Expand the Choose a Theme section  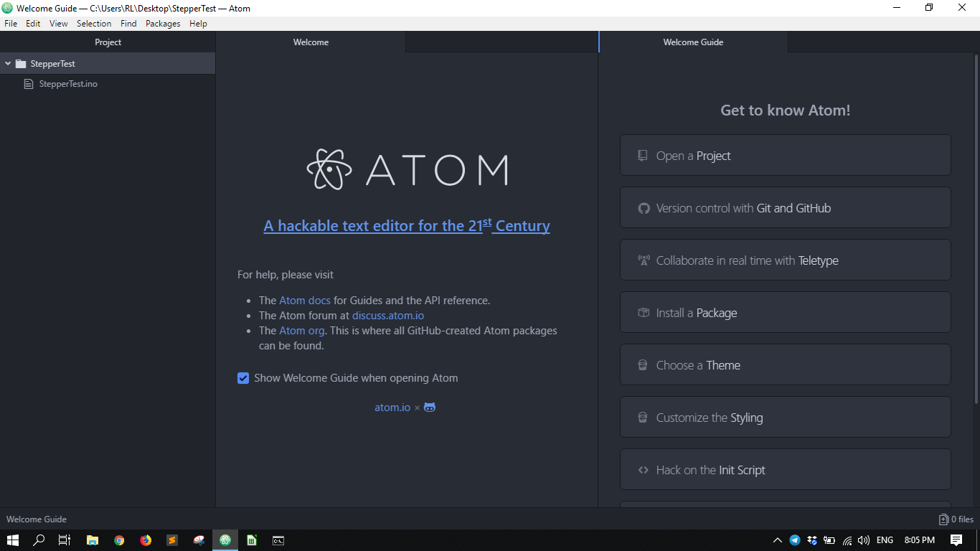point(786,365)
